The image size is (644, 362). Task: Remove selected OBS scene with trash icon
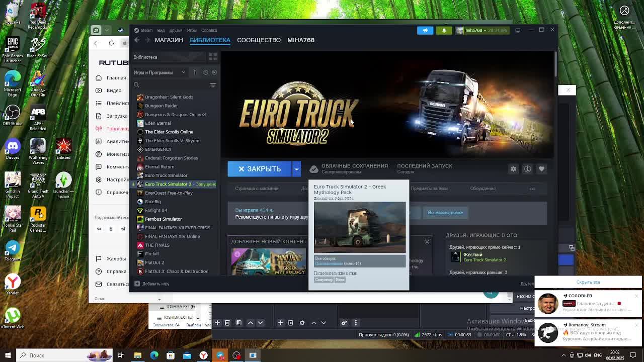pyautogui.click(x=227, y=323)
